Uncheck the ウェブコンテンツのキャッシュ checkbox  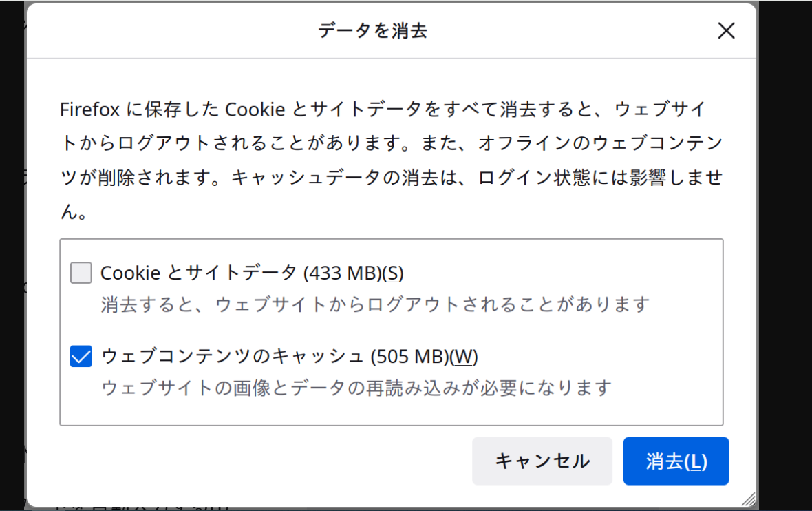[81, 357]
